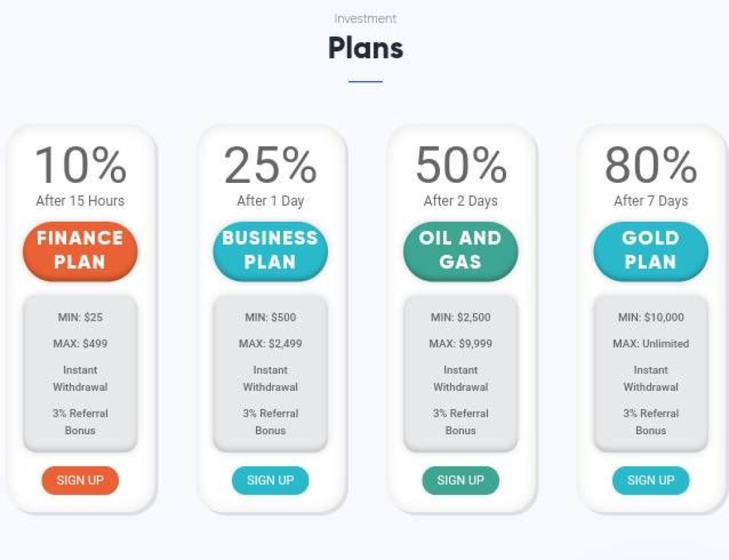This screenshot has width=729, height=560.
Task: Click the Investment subtitle text
Action: click(365, 19)
